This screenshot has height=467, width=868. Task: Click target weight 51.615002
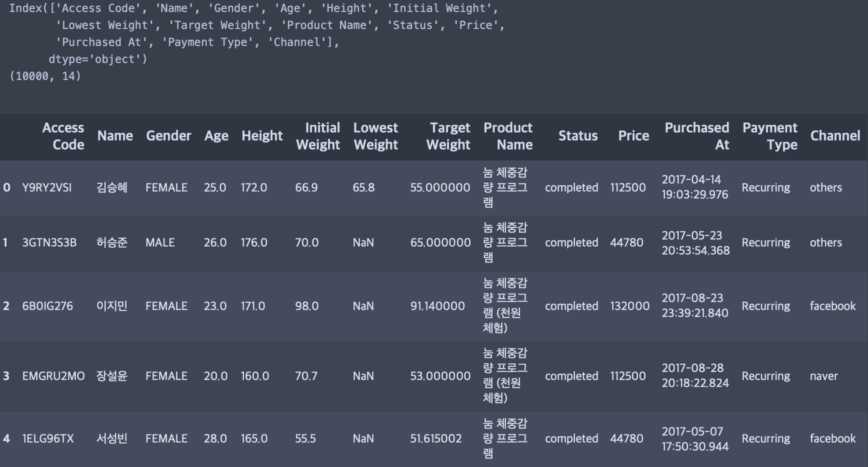pos(436,438)
